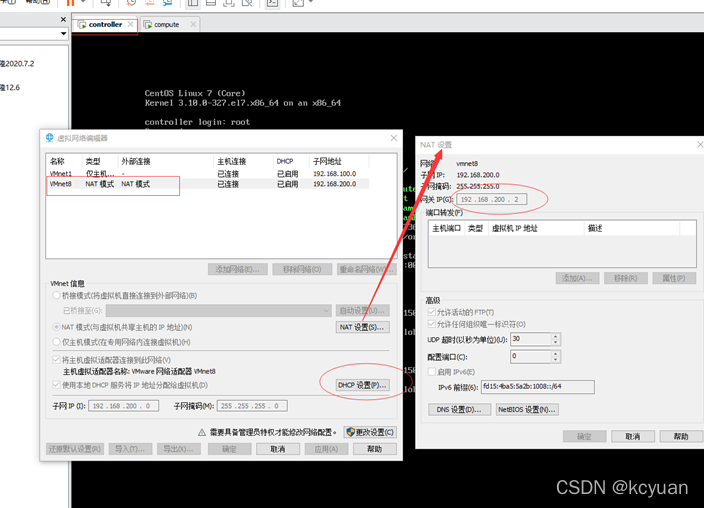Select the VMnet8 NAT network row
The width and height of the screenshot is (704, 508).
click(209, 184)
